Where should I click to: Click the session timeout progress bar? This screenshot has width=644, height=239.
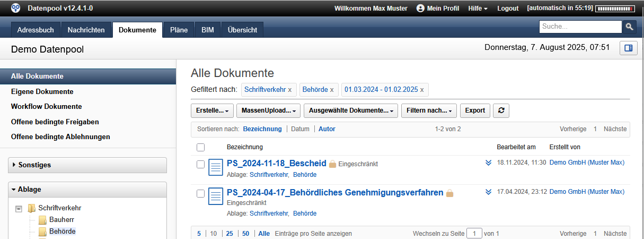point(615,8)
